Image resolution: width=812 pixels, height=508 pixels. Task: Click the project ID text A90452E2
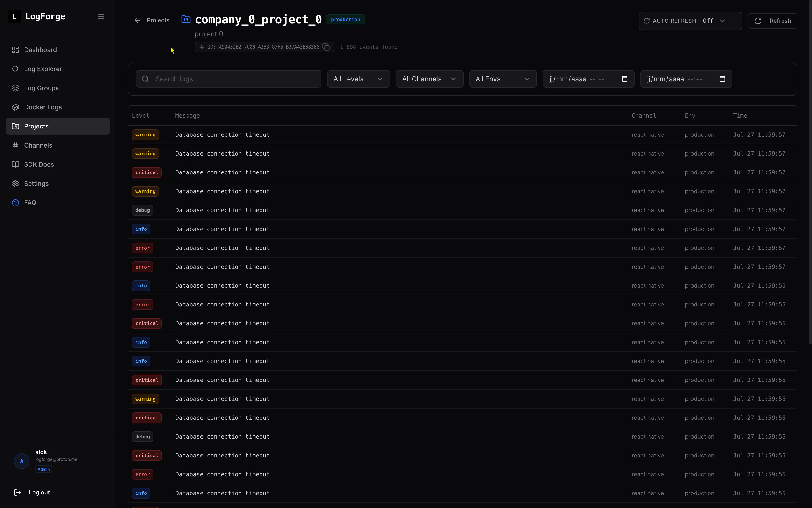(x=263, y=47)
